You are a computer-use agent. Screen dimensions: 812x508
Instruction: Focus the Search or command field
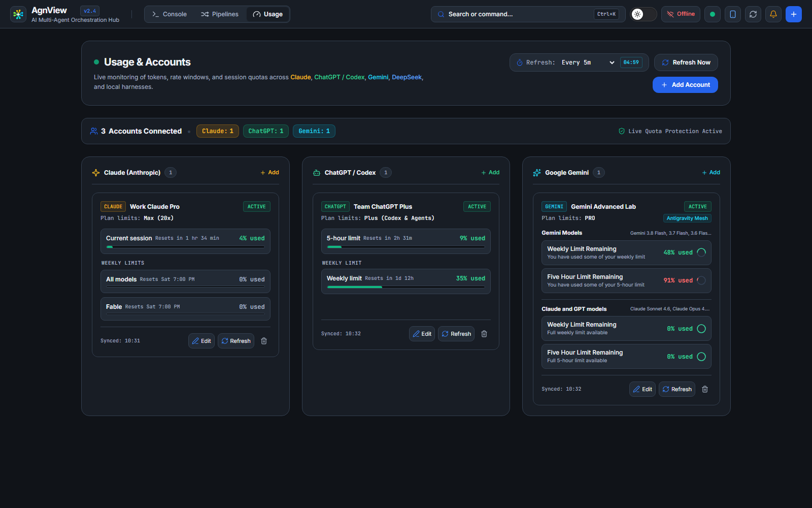[x=528, y=14]
